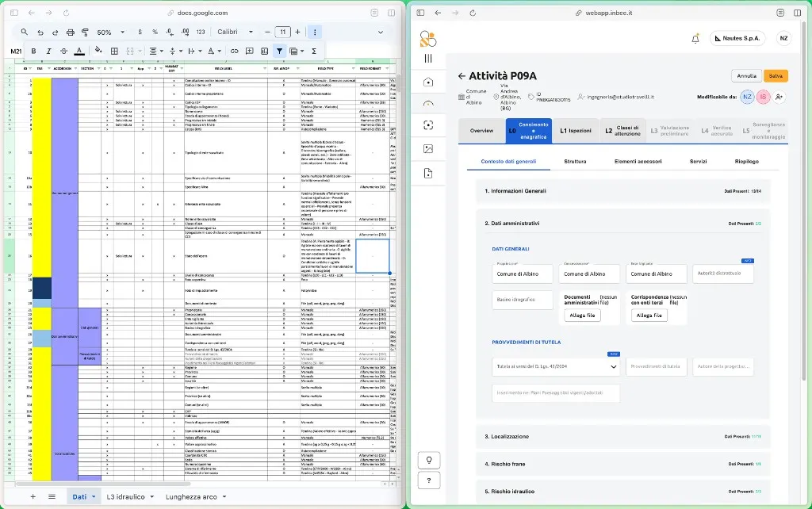Open the functions sigma menu
This screenshot has width=812, height=509.
(314, 51)
